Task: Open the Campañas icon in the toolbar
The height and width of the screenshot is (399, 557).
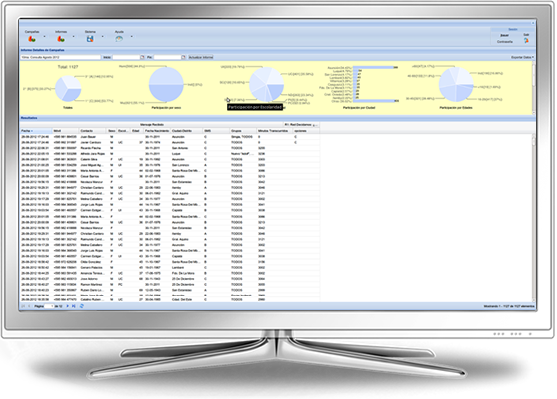Action: (x=32, y=39)
